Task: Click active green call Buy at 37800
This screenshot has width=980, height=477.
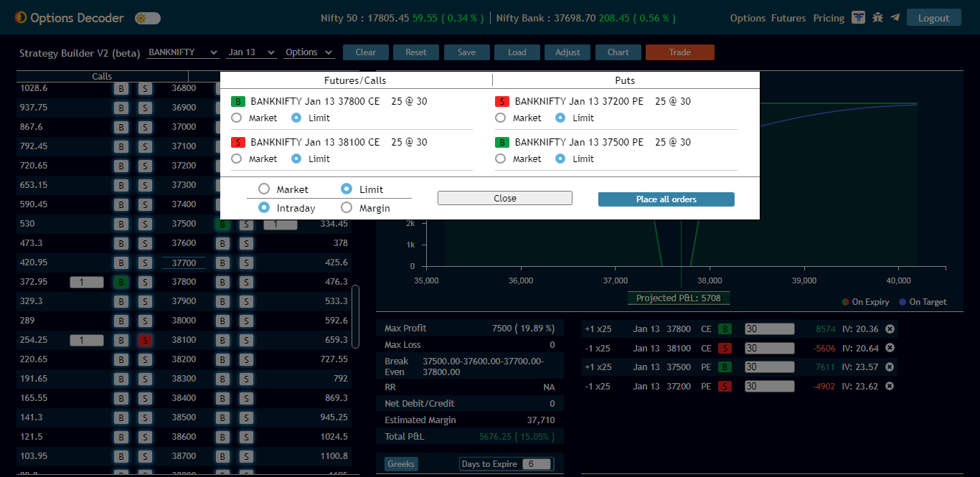Action: [121, 282]
